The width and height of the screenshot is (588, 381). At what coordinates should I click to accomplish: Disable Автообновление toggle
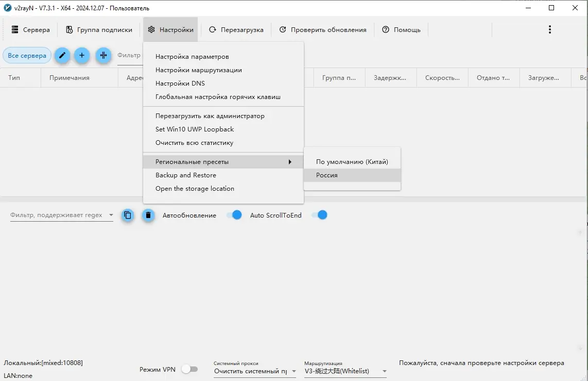point(234,215)
